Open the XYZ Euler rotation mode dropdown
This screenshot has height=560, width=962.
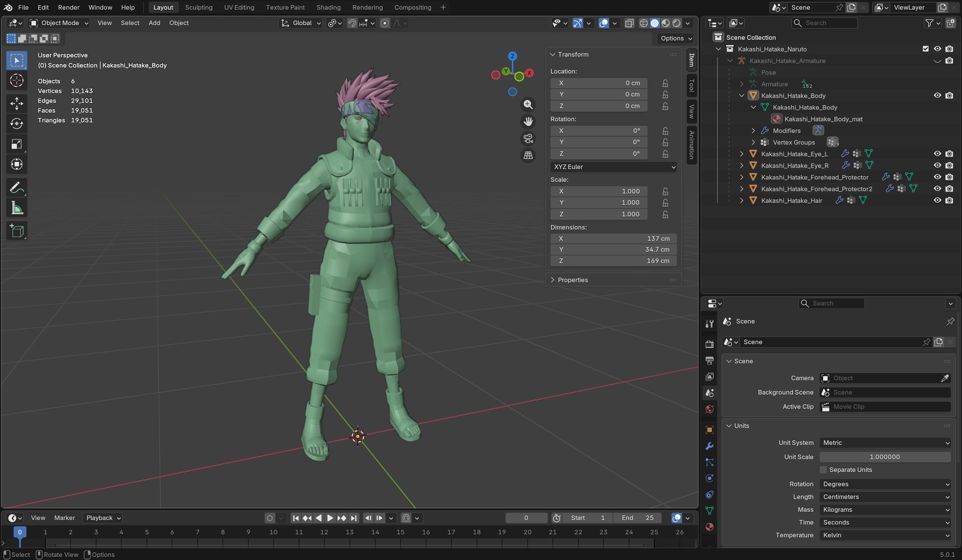tap(614, 167)
